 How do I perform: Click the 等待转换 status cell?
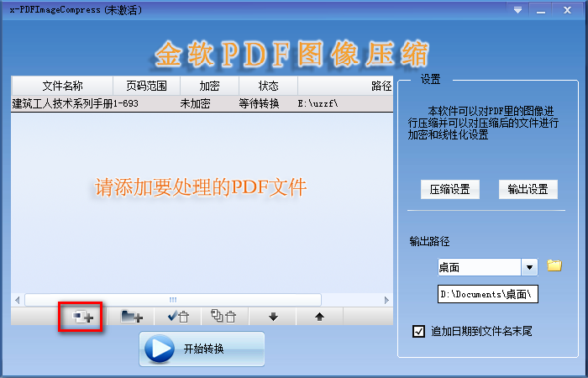click(259, 103)
